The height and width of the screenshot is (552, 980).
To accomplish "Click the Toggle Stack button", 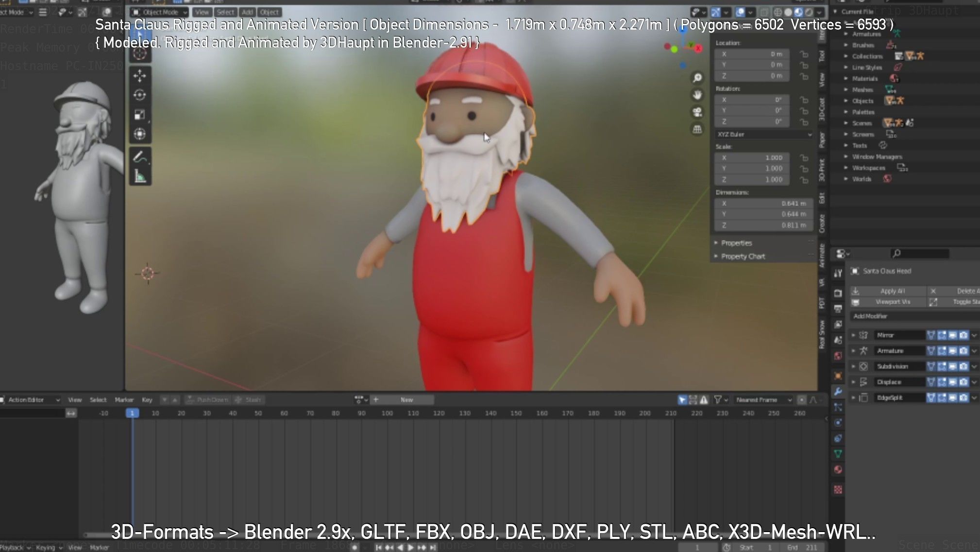I will click(954, 302).
